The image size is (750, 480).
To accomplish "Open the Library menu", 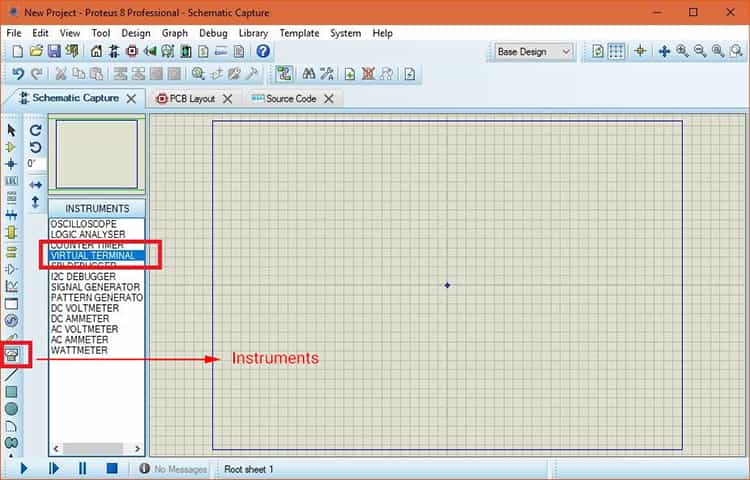I will point(254,33).
